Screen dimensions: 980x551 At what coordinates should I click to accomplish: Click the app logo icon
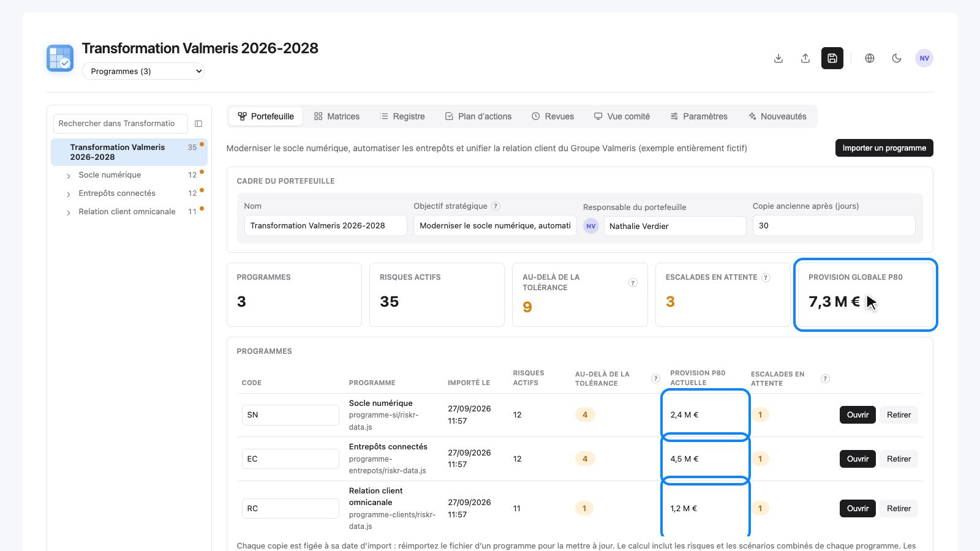[60, 58]
